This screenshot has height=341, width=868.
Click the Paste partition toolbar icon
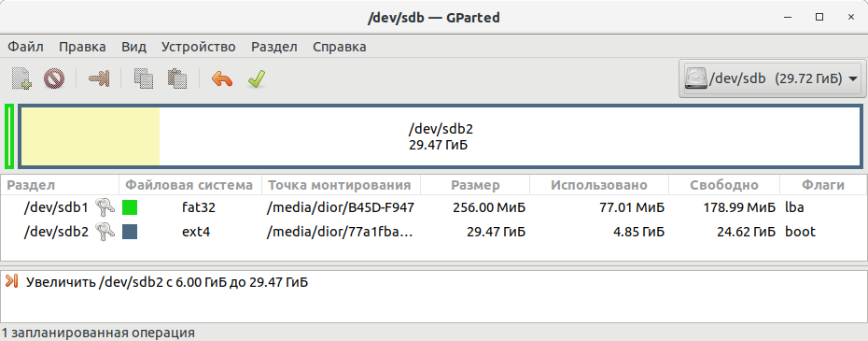(176, 78)
